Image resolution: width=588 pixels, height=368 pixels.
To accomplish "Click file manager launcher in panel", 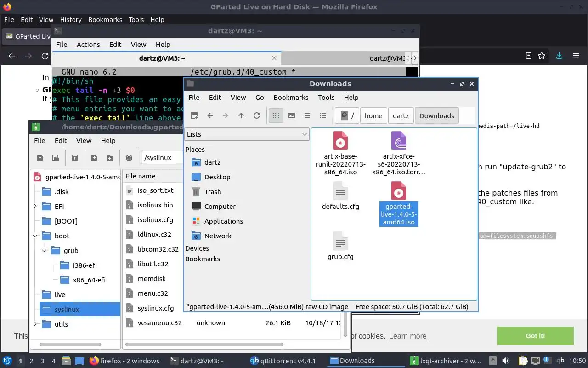I will [65, 361].
